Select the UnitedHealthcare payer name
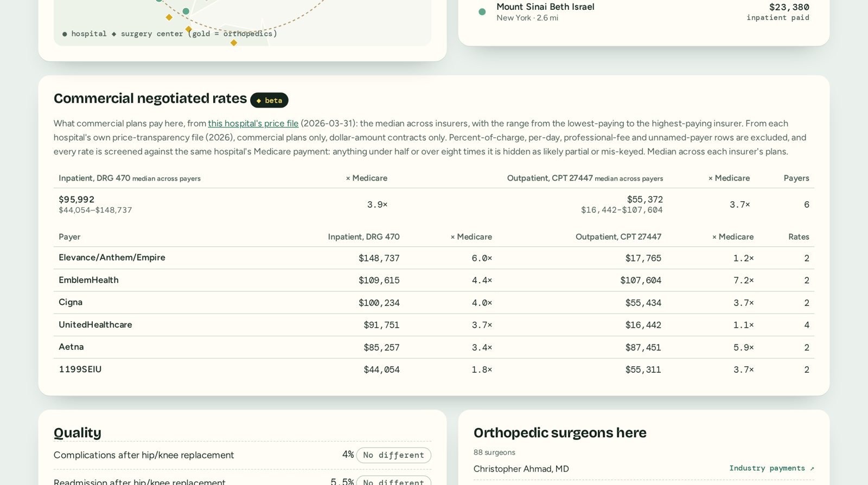 pos(95,324)
